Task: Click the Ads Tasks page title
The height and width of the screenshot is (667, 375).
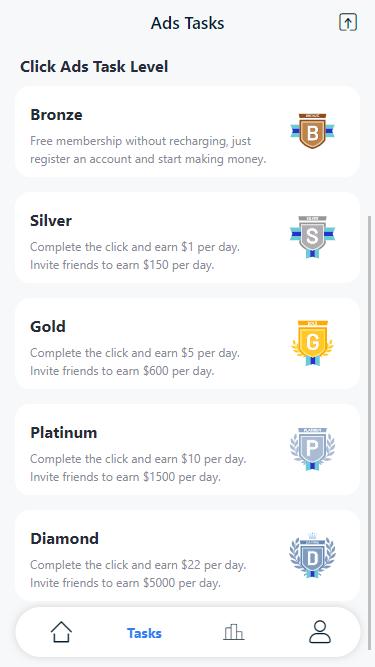Action: coord(188,23)
